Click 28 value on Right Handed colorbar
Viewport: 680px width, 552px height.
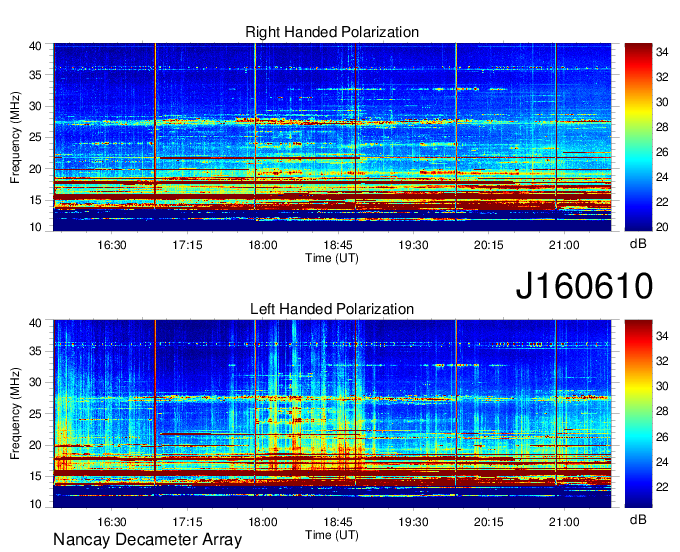662,127
